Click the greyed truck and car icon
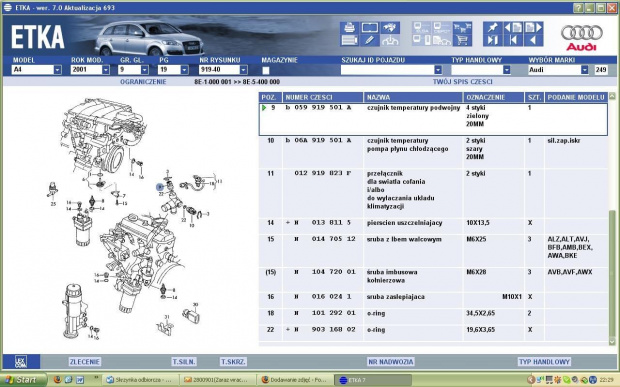 [x=442, y=40]
